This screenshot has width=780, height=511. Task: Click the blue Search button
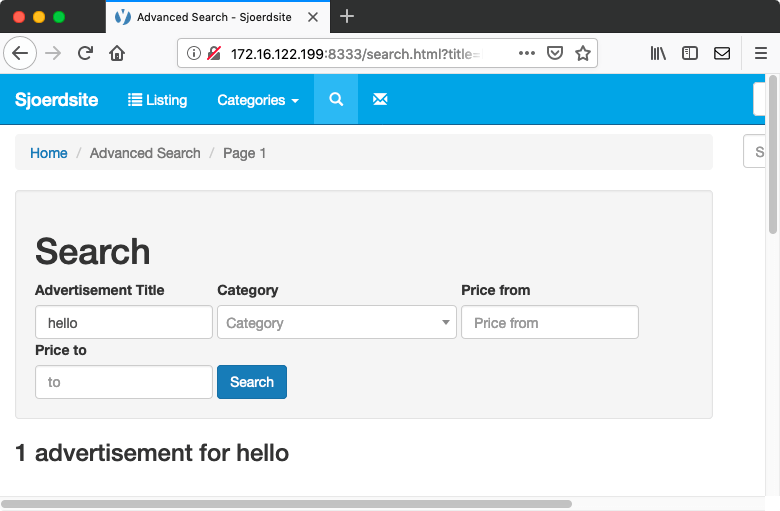[252, 382]
